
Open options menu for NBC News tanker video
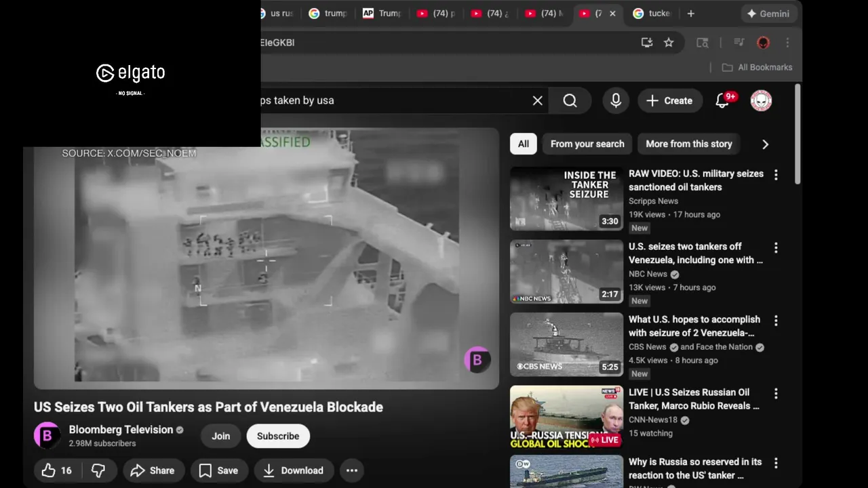(776, 247)
